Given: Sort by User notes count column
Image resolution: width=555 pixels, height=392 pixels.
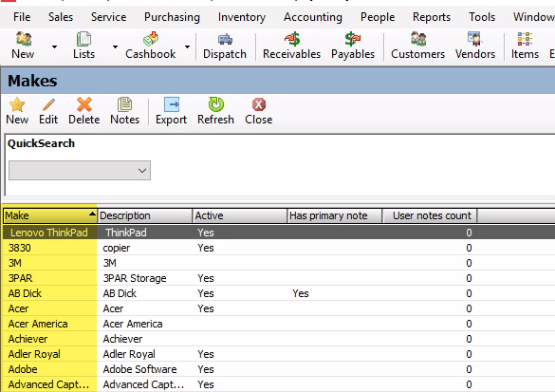Looking at the screenshot, I should (x=430, y=215).
